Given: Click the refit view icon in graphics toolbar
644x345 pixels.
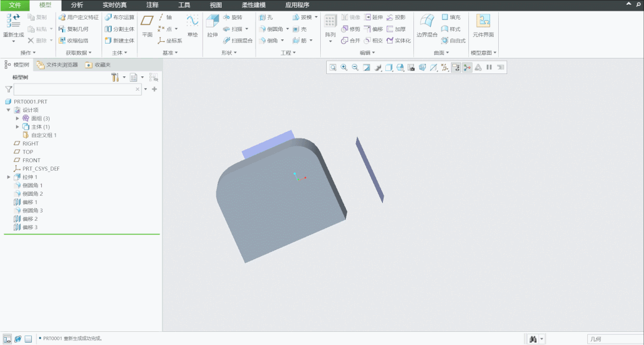Looking at the screenshot, I should (x=333, y=67).
